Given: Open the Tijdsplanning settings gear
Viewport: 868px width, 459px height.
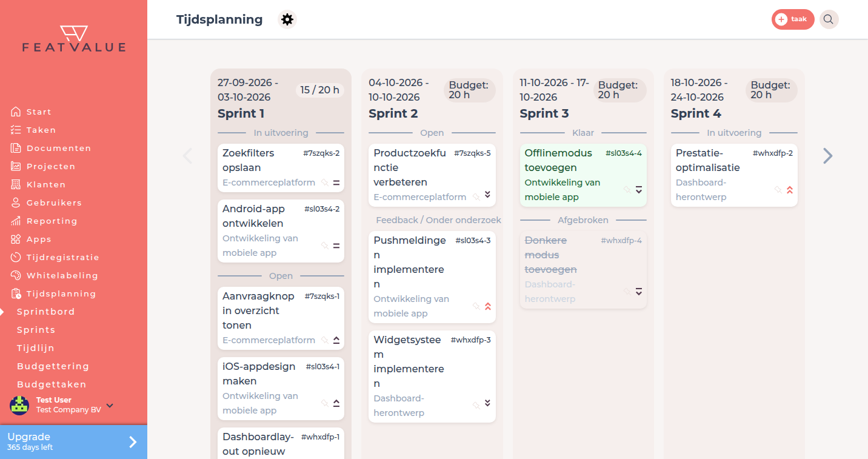Looking at the screenshot, I should [287, 19].
